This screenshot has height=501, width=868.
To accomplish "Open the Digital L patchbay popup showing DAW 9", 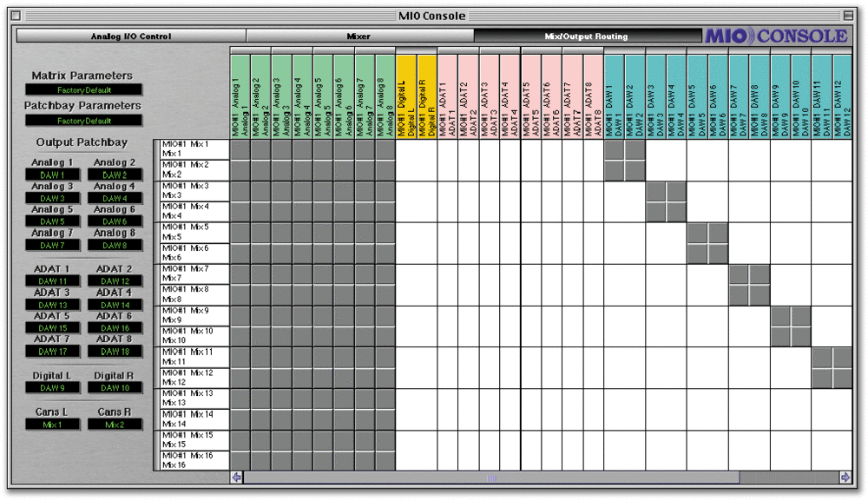I will click(x=53, y=388).
